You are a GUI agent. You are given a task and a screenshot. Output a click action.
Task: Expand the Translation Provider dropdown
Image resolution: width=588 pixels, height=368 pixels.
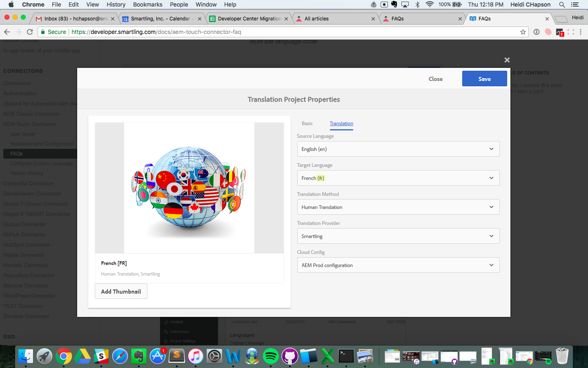pos(398,236)
